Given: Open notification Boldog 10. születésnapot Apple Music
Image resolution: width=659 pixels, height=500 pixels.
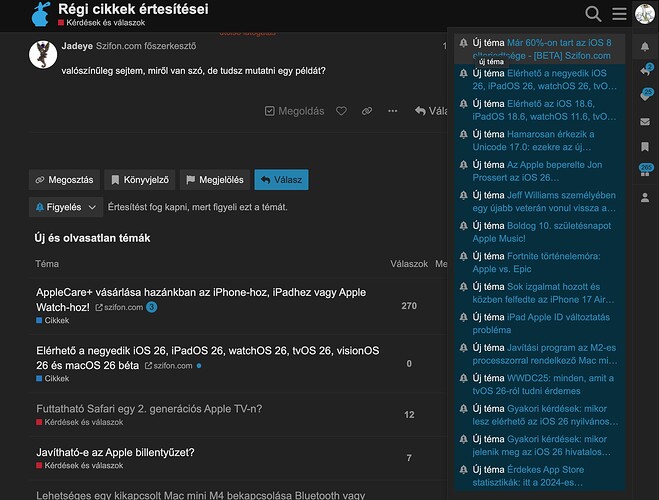Looking at the screenshot, I should [540, 232].
